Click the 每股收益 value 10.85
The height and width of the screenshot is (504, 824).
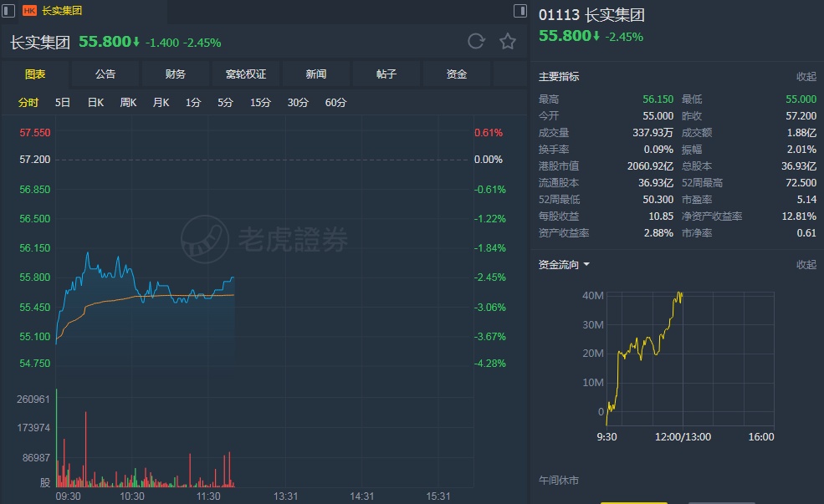tap(661, 216)
